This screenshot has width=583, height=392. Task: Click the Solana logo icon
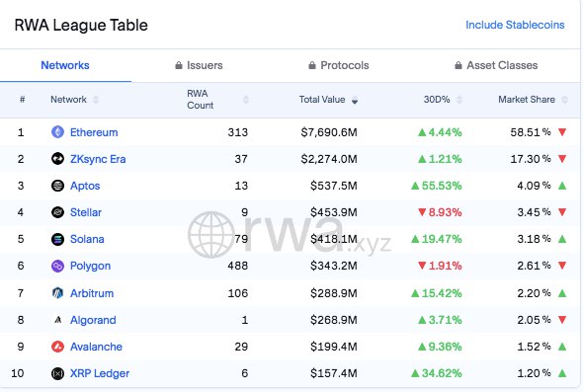click(57, 239)
